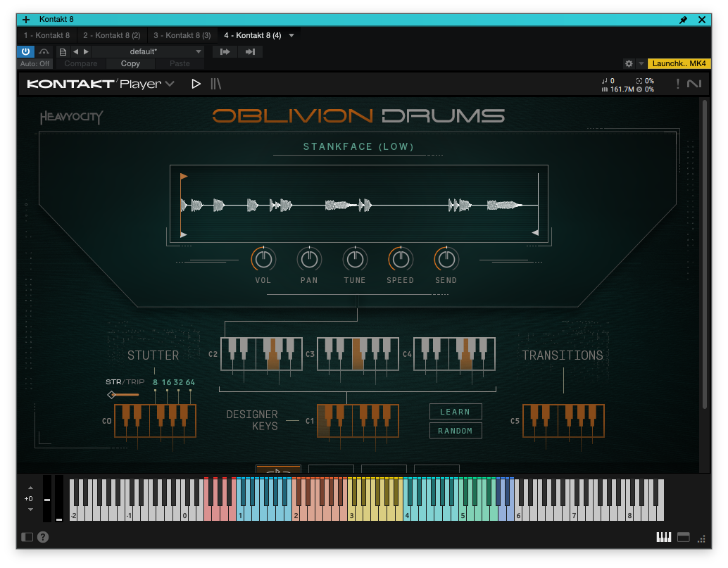The image size is (728, 568).
Task: Toggle the on-screen keyboard icon
Action: (664, 537)
